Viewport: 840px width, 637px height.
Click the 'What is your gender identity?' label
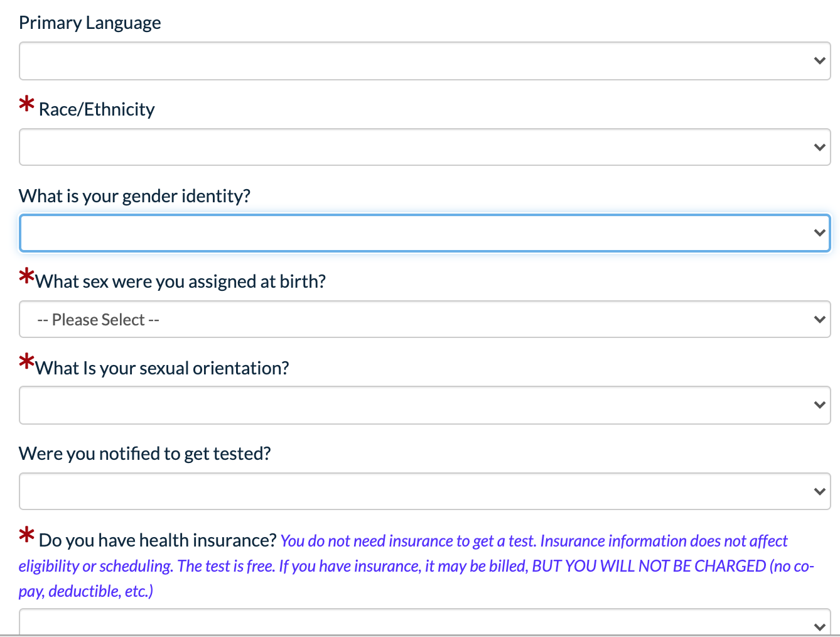coord(134,196)
